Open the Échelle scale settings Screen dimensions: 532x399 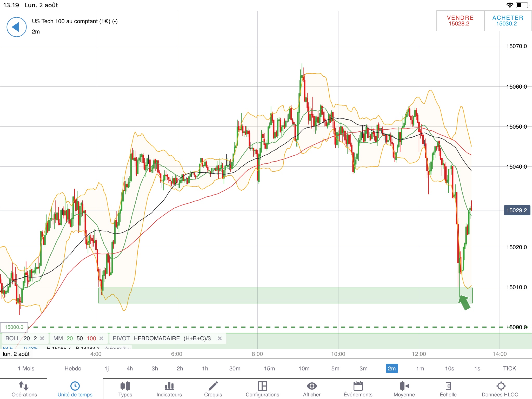(x=448, y=389)
